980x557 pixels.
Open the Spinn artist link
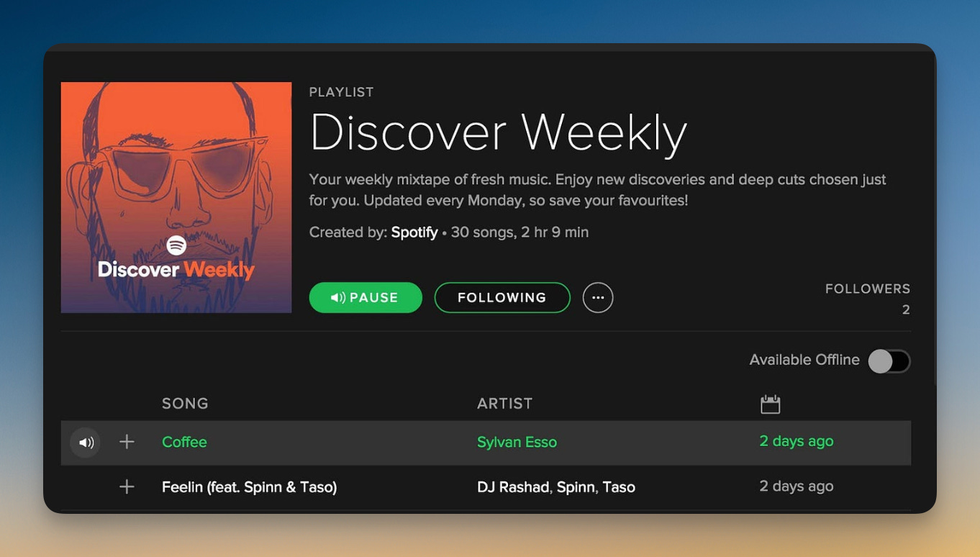pyautogui.click(x=575, y=487)
